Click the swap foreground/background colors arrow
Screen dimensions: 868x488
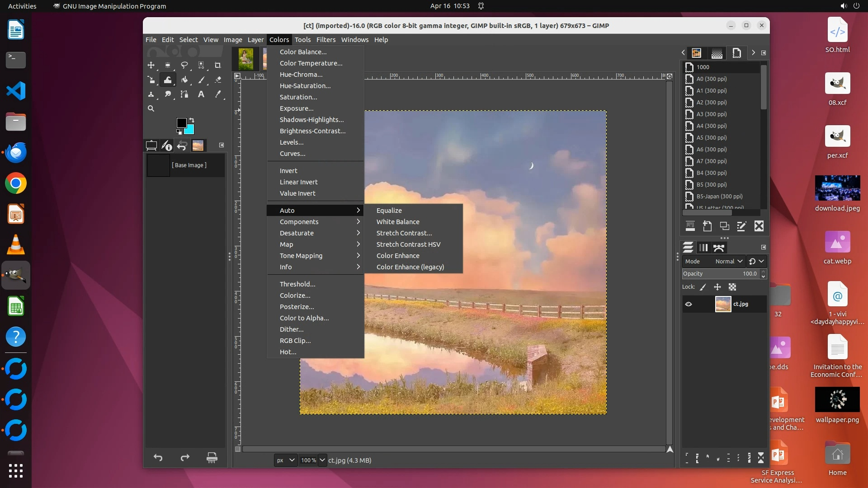click(x=192, y=120)
